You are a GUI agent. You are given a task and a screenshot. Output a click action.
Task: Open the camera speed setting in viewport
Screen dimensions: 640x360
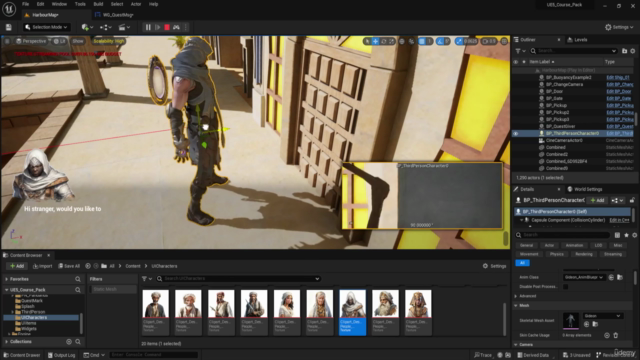489,41
